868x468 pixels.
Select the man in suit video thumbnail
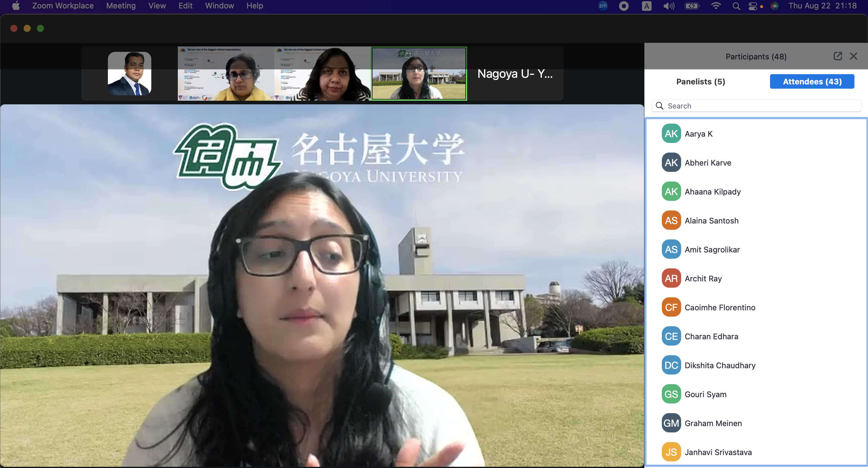pyautogui.click(x=129, y=74)
